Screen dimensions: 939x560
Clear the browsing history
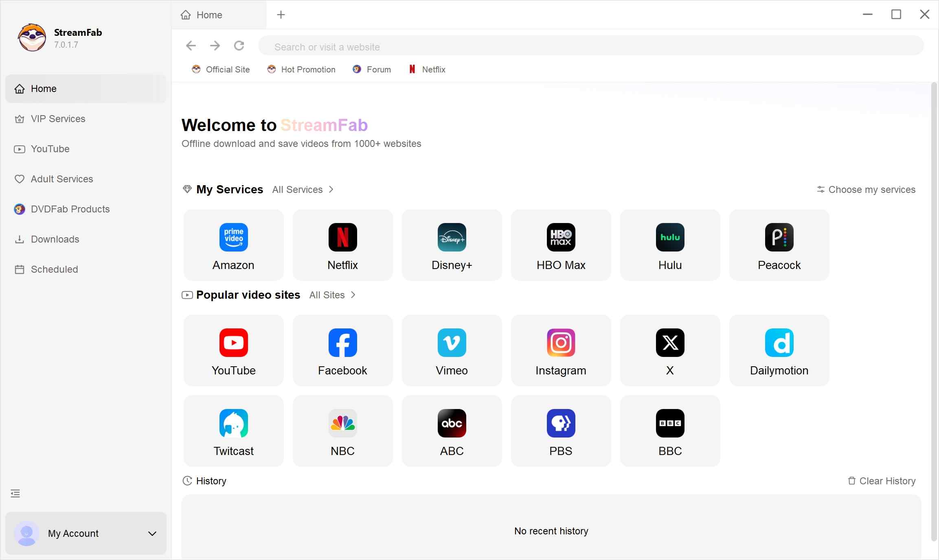tap(881, 481)
